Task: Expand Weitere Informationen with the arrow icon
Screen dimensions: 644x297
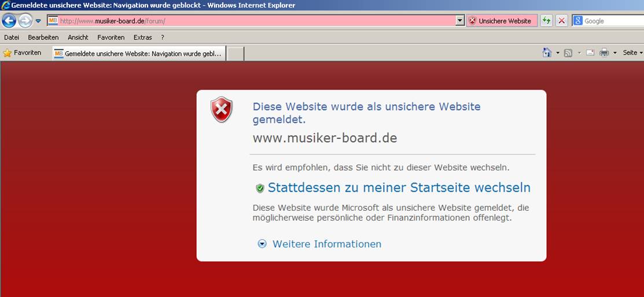Action: [262, 244]
